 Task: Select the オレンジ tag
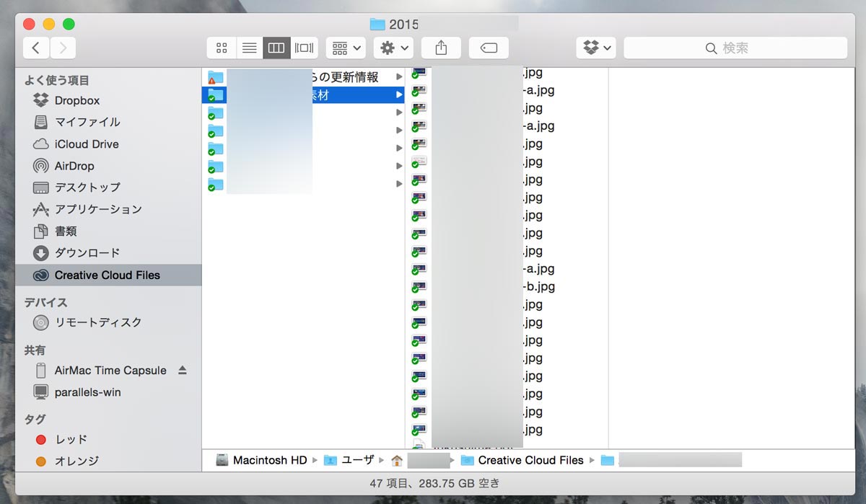[108, 461]
